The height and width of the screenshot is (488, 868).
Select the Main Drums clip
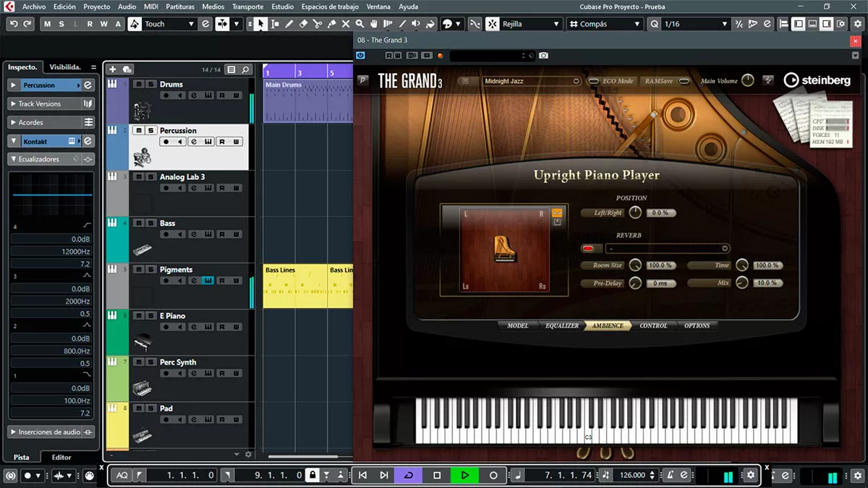point(307,100)
